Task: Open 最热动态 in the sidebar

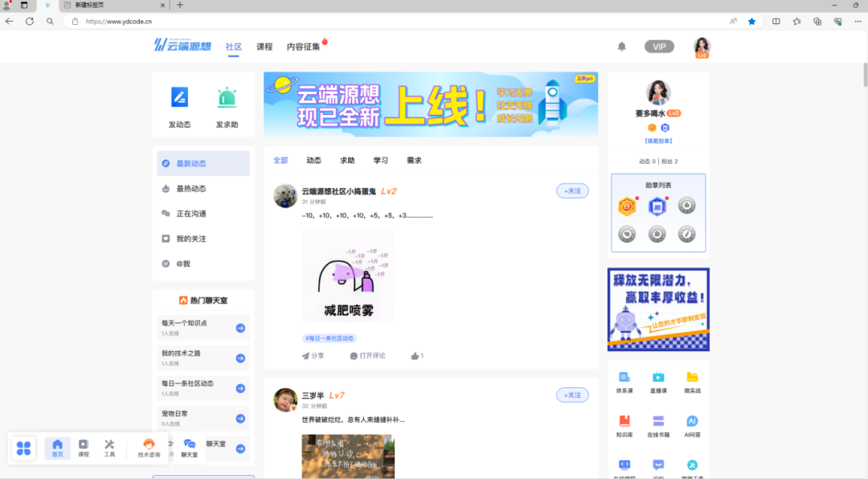Action: point(203,189)
